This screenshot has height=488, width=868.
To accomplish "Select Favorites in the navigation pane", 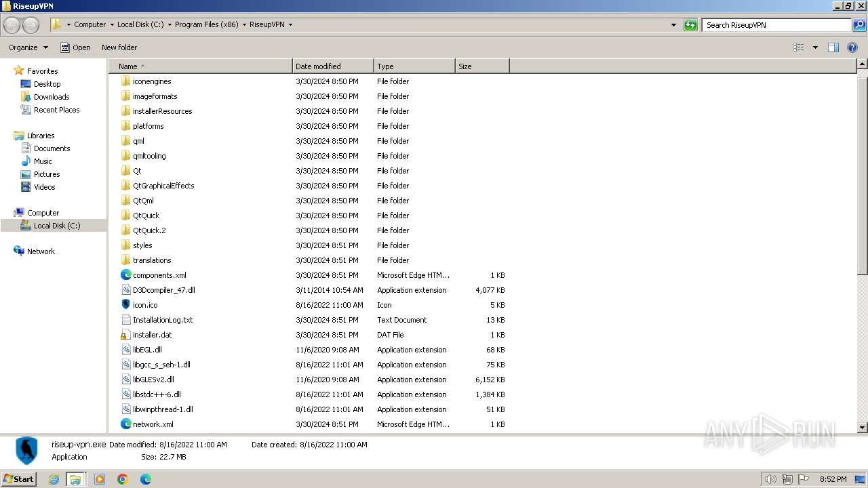I will (x=42, y=71).
